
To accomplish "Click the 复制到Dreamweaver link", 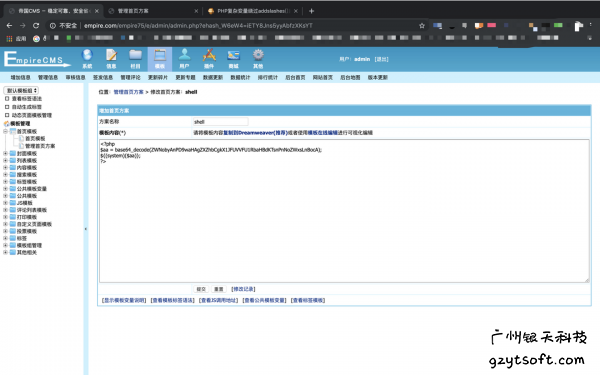I will tap(255, 133).
